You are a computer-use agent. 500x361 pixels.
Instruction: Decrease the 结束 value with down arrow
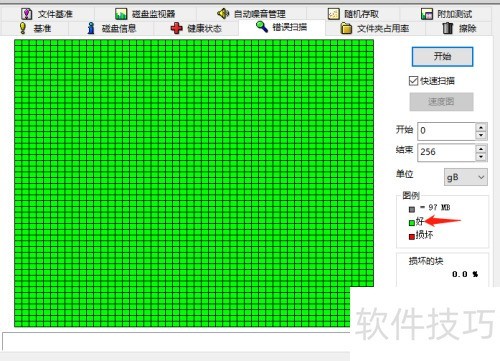pyautogui.click(x=481, y=156)
